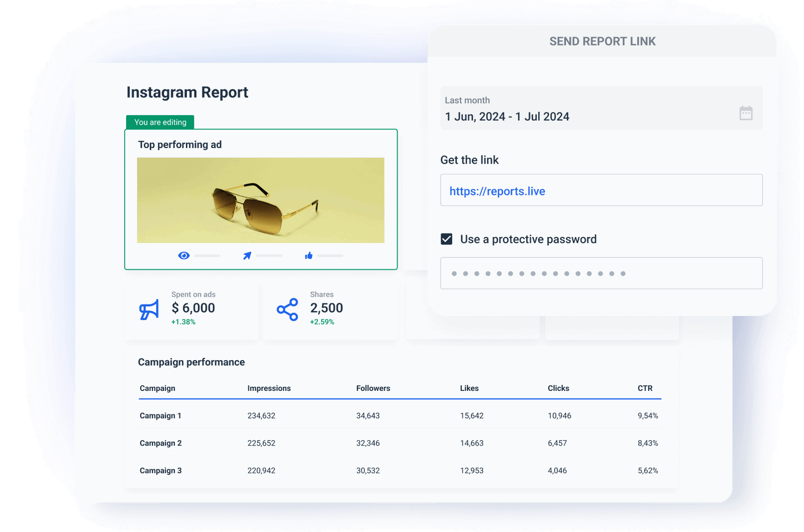Select the send arrow icon below the ad image
The width and height of the screenshot is (804, 532).
click(x=247, y=255)
